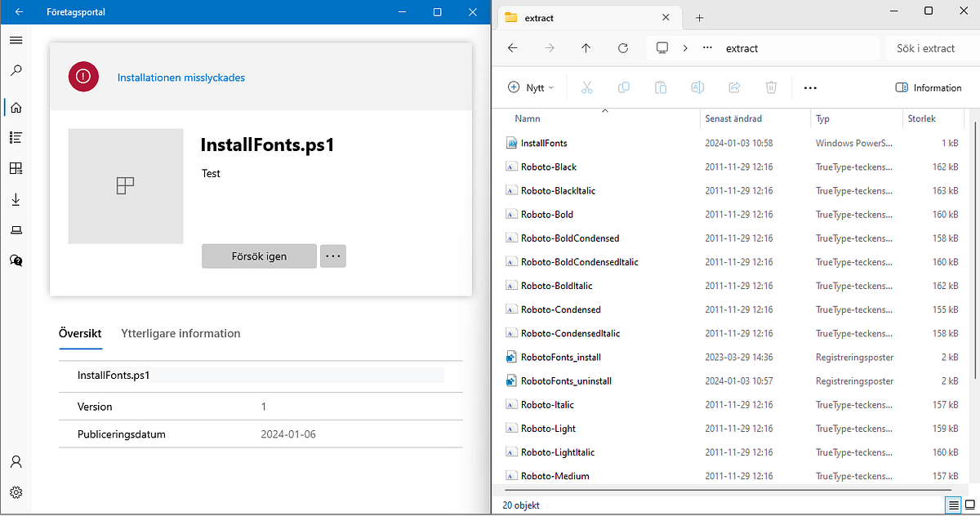This screenshot has height=516, width=980.
Task: Expand the breadcrumb chevron before extract
Action: tap(685, 48)
